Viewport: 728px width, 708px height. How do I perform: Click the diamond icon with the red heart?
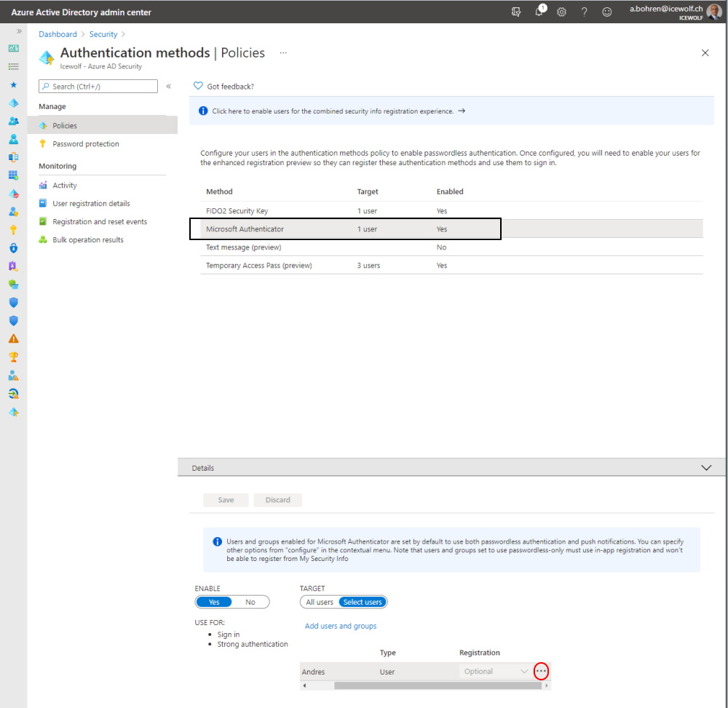[13, 194]
